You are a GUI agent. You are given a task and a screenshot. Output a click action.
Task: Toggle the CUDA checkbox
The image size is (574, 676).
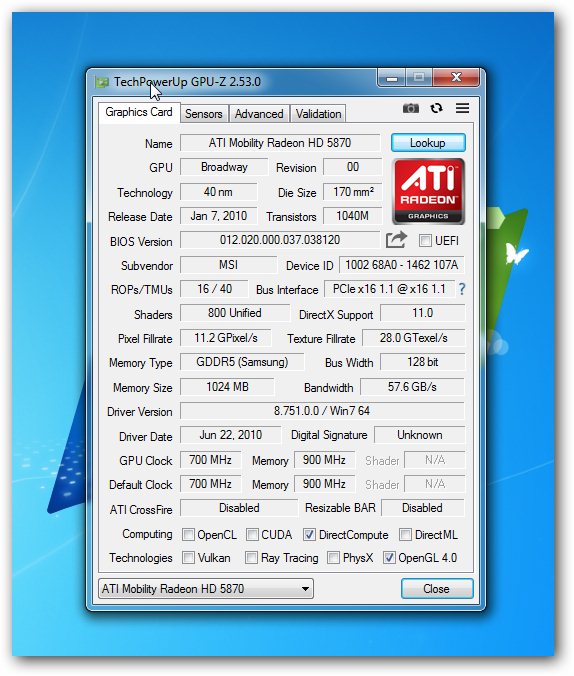pyautogui.click(x=252, y=535)
